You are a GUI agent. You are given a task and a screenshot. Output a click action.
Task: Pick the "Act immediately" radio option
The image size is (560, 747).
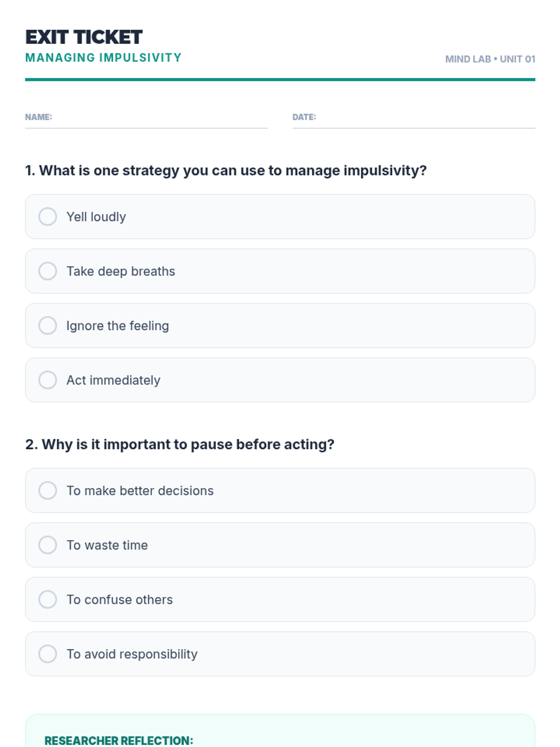point(48,380)
